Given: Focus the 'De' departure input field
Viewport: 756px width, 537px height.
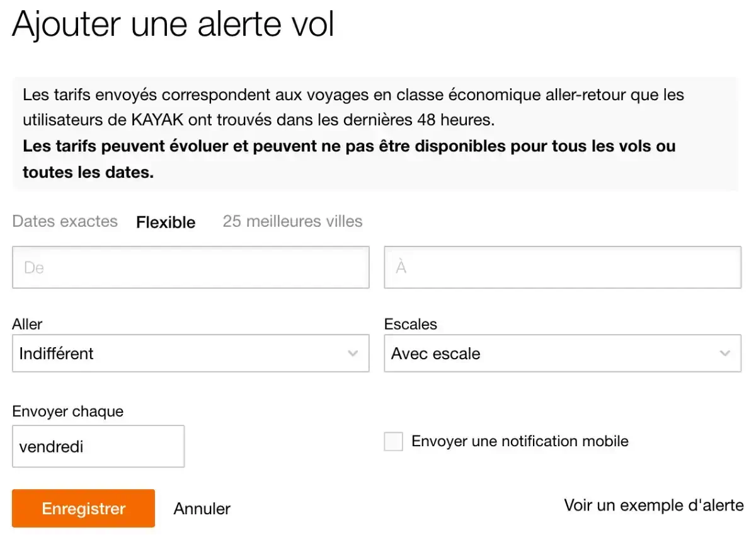Looking at the screenshot, I should [x=190, y=268].
